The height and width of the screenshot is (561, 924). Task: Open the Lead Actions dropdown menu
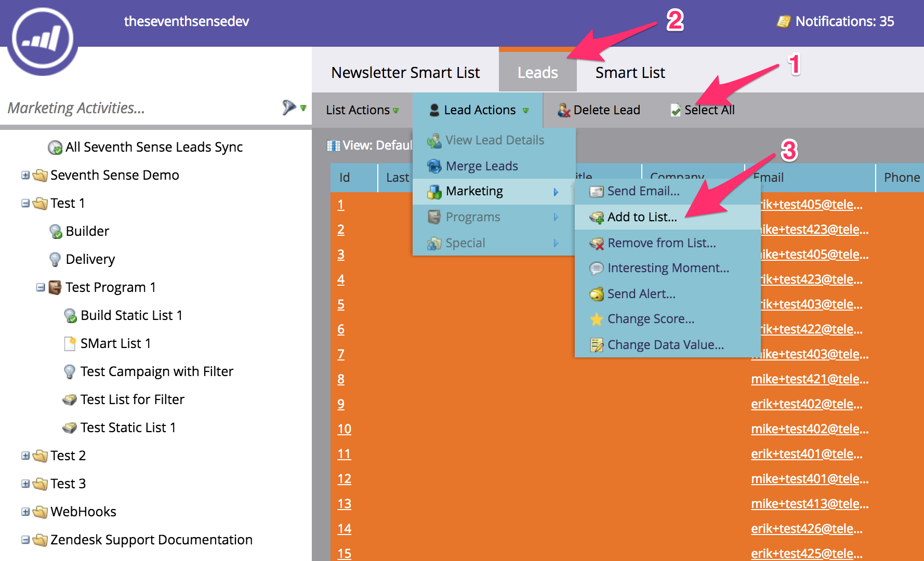point(478,110)
